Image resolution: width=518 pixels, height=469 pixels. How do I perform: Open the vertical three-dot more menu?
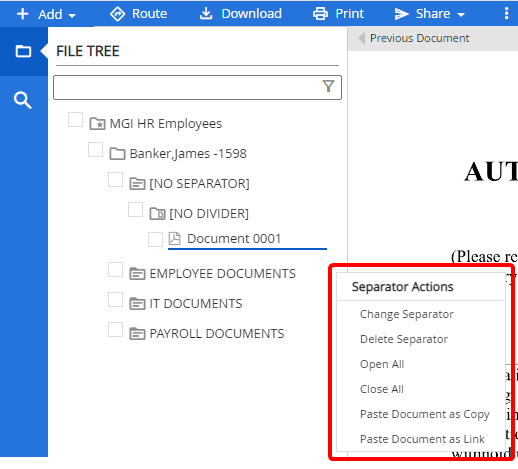click(x=506, y=14)
